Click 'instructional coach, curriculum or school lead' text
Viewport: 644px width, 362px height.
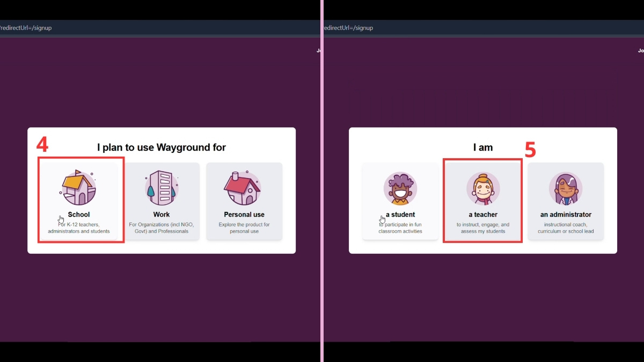pos(566,228)
